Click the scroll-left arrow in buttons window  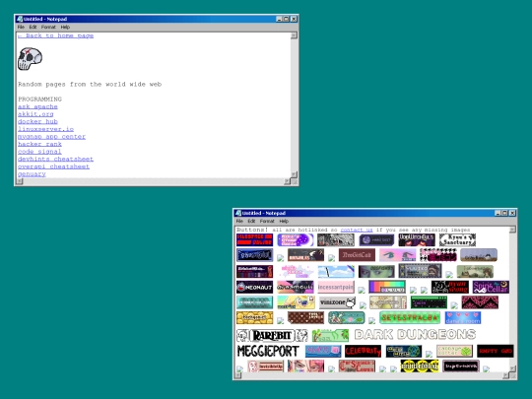(238, 375)
